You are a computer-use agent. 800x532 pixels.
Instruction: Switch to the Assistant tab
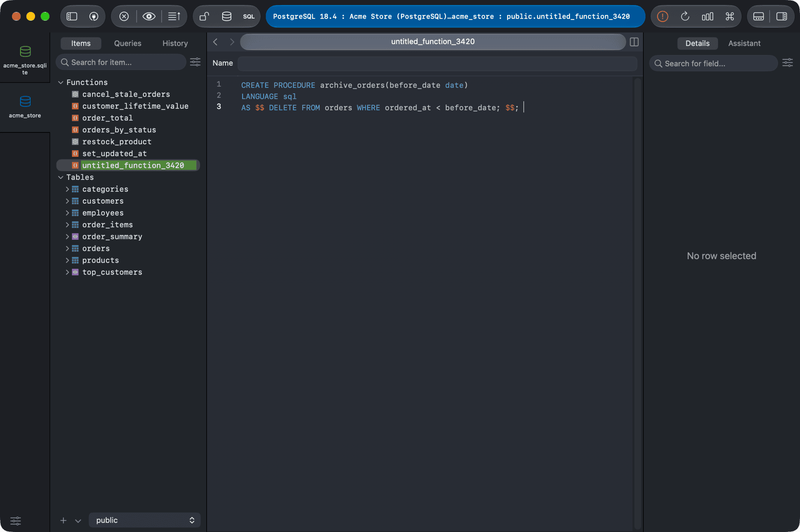(x=744, y=43)
